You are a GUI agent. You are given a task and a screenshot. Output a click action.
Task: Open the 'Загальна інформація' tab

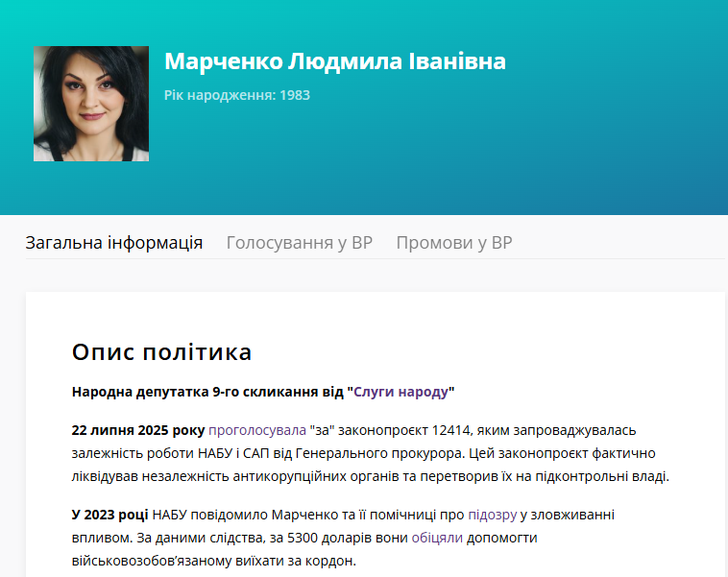coord(113,242)
